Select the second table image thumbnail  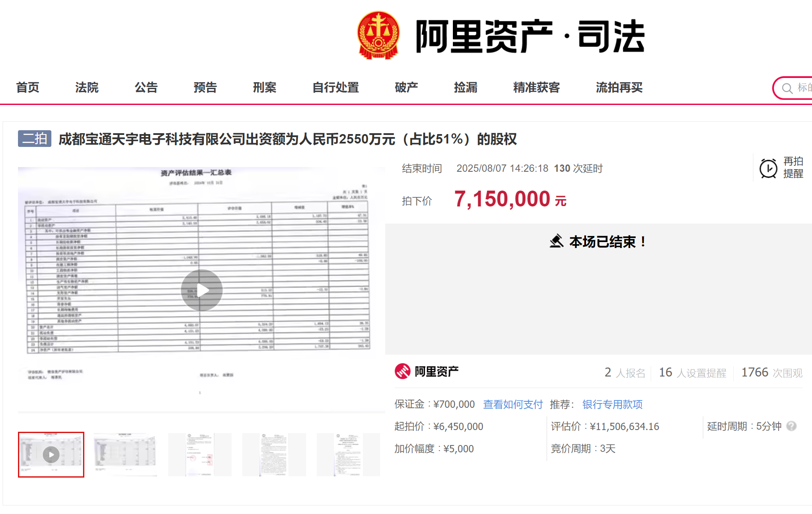[x=125, y=454]
